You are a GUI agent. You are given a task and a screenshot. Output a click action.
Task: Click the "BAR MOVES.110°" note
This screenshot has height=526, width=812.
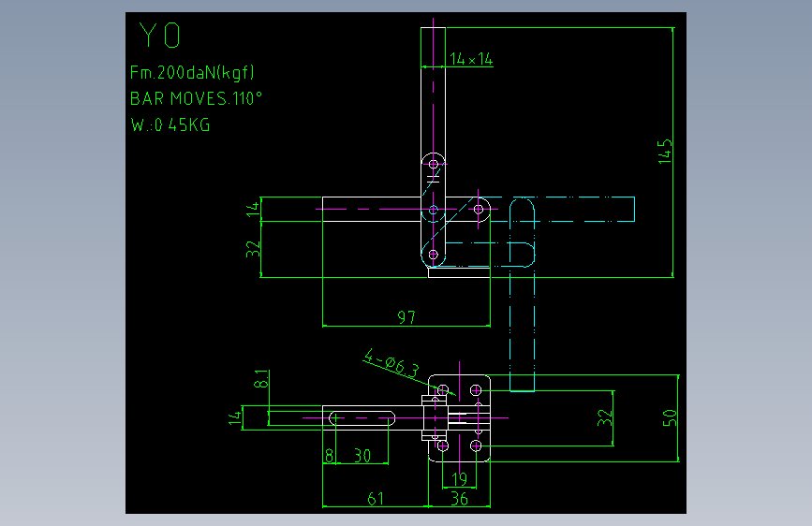coord(196,98)
